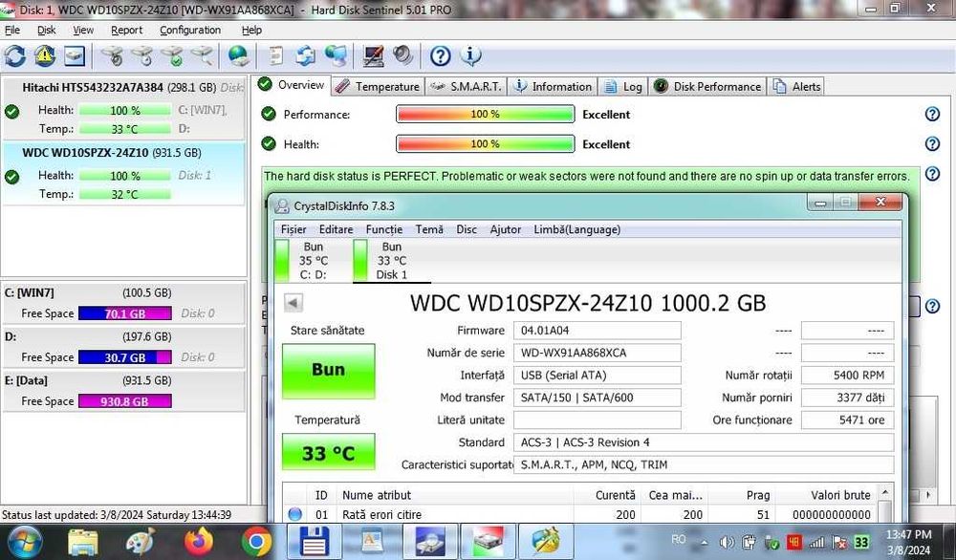Click the disk with green checkmark icon
956x560 pixels.
[x=172, y=56]
